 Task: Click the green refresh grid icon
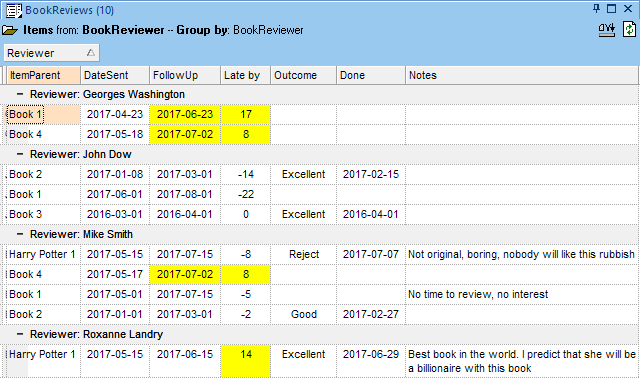coord(629,29)
